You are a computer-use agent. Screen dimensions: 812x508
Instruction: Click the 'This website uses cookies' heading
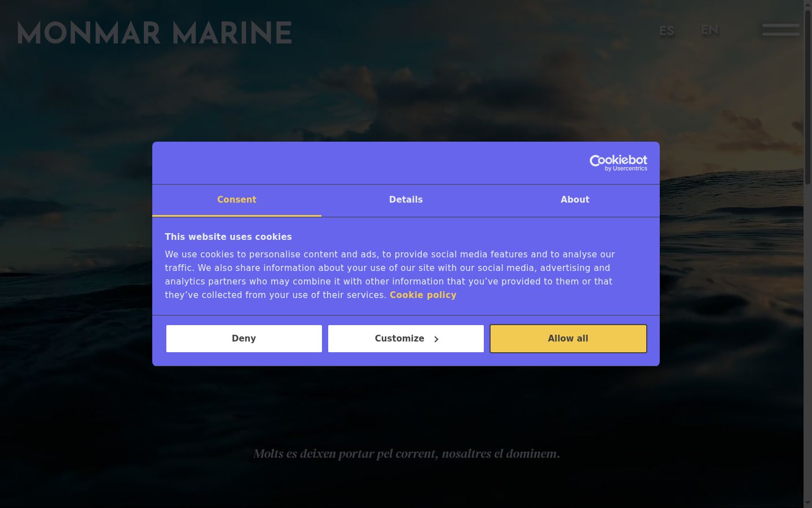pyautogui.click(x=228, y=237)
